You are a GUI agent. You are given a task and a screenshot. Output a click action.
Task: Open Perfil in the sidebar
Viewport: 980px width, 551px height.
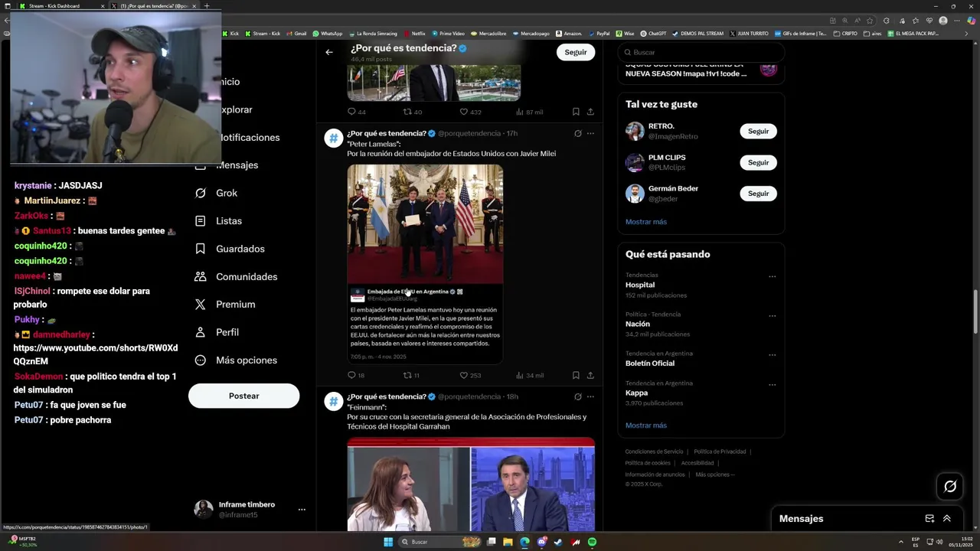217,332
